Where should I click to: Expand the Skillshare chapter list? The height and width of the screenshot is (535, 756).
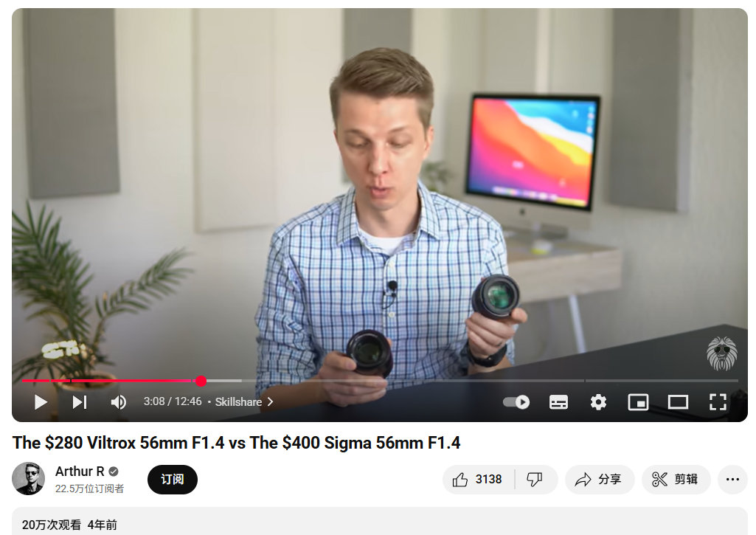[x=244, y=402]
